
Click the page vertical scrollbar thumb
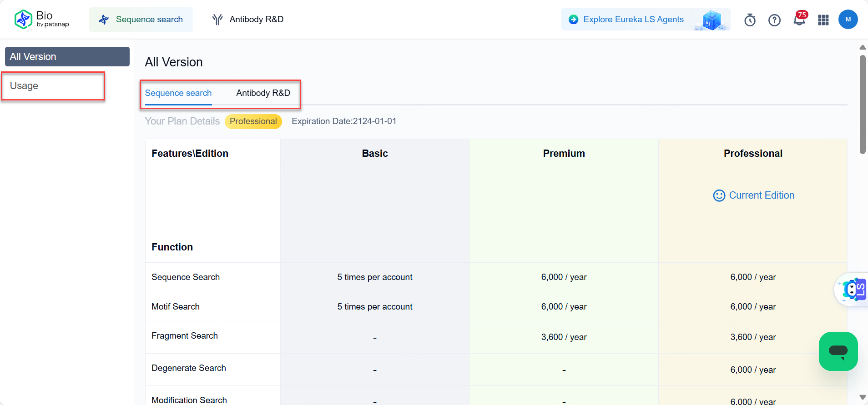point(862,105)
